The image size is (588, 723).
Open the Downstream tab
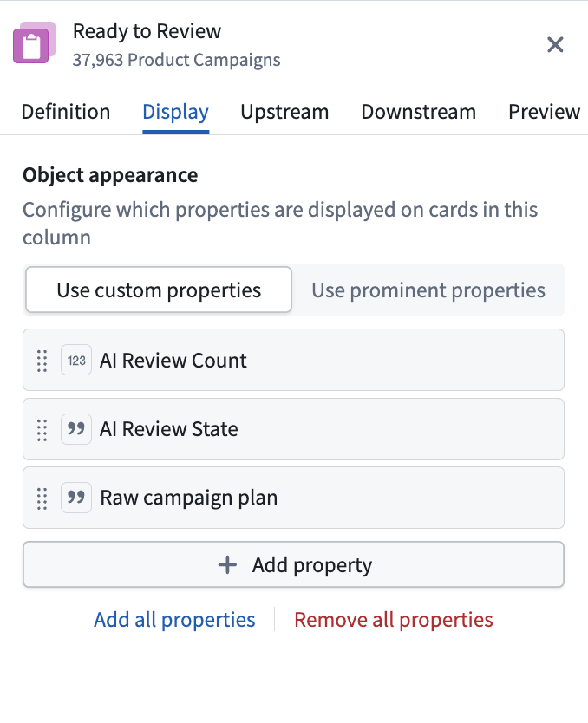pos(418,112)
